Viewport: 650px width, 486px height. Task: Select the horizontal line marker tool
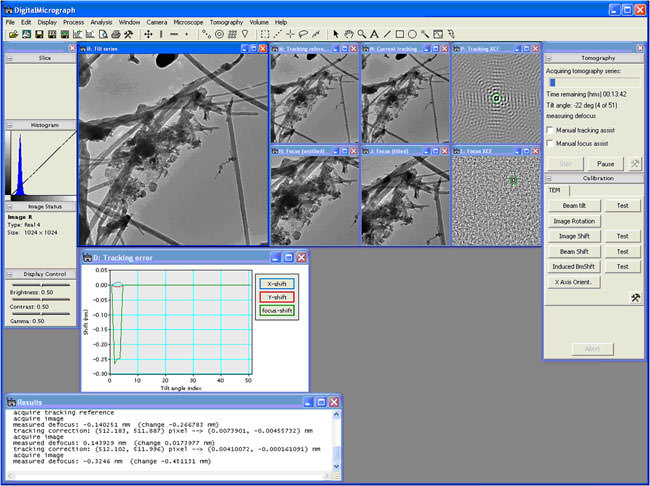click(x=174, y=34)
